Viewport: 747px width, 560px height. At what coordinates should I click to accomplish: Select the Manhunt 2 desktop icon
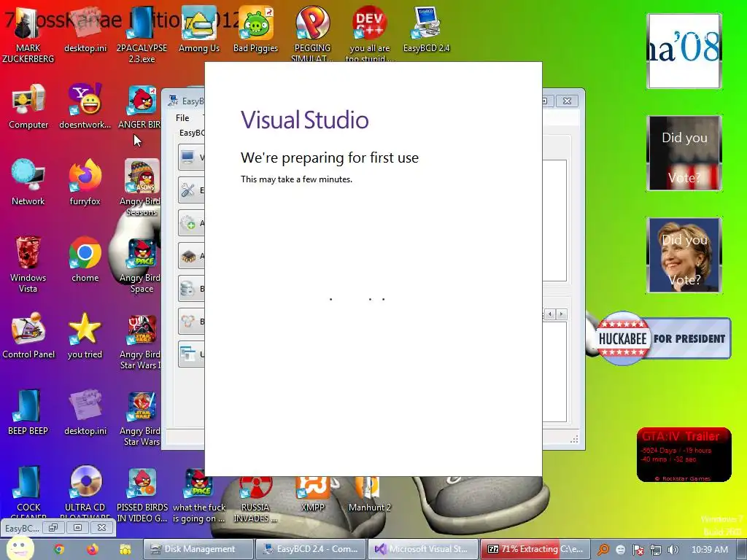(x=369, y=495)
